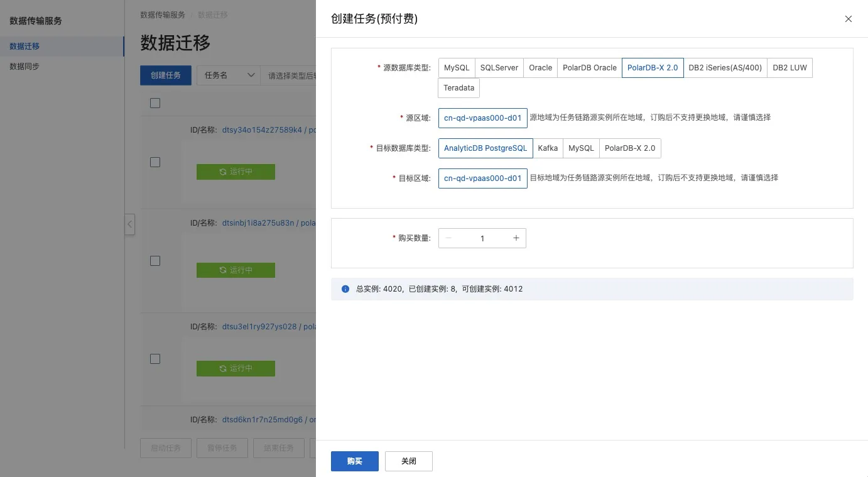Image resolution: width=868 pixels, height=477 pixels.
Task: Select MySQL as target database type
Action: coord(581,148)
